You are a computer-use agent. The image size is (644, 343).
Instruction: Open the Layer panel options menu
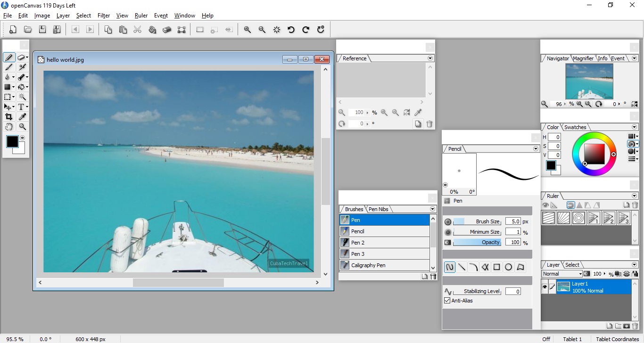635,265
